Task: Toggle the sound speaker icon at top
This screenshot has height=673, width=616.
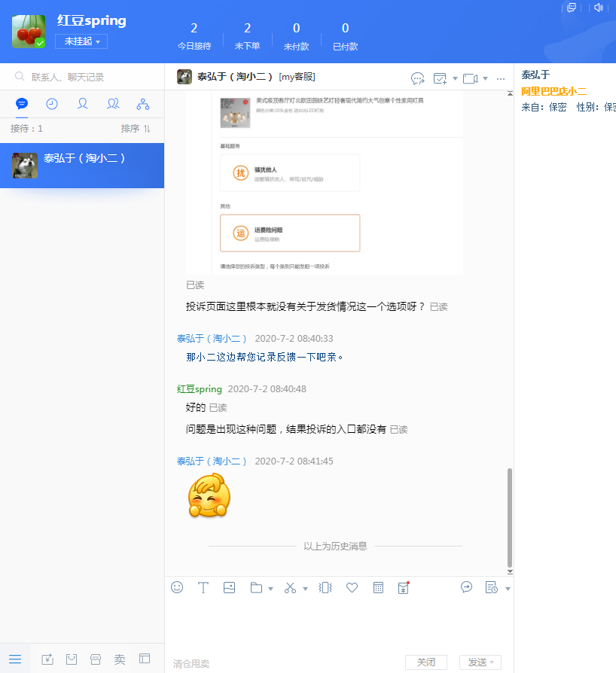Action: pyautogui.click(x=599, y=8)
